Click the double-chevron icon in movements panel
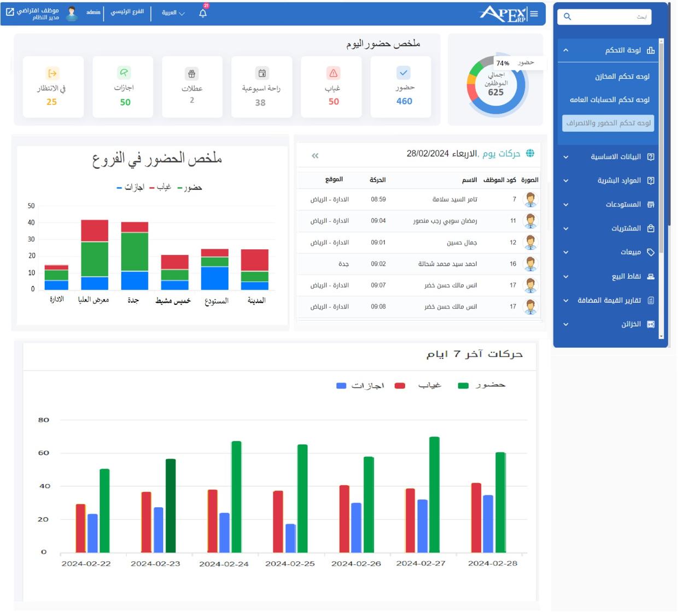 (x=315, y=156)
